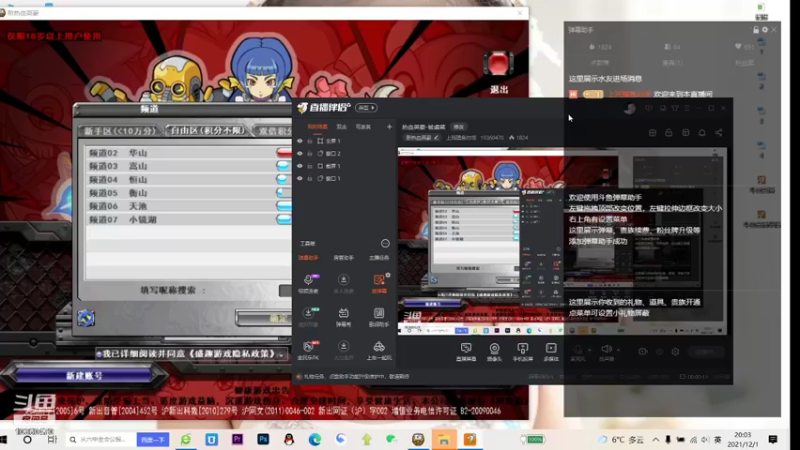Viewport: 800px width, 450px height.
Task: Click the share icon in streaming app header
Action: click(718, 133)
